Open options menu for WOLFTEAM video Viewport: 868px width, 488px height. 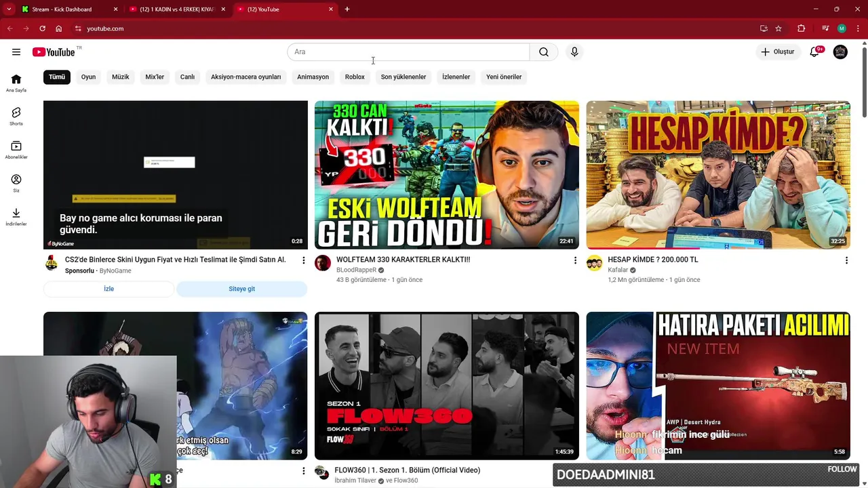[x=575, y=260]
